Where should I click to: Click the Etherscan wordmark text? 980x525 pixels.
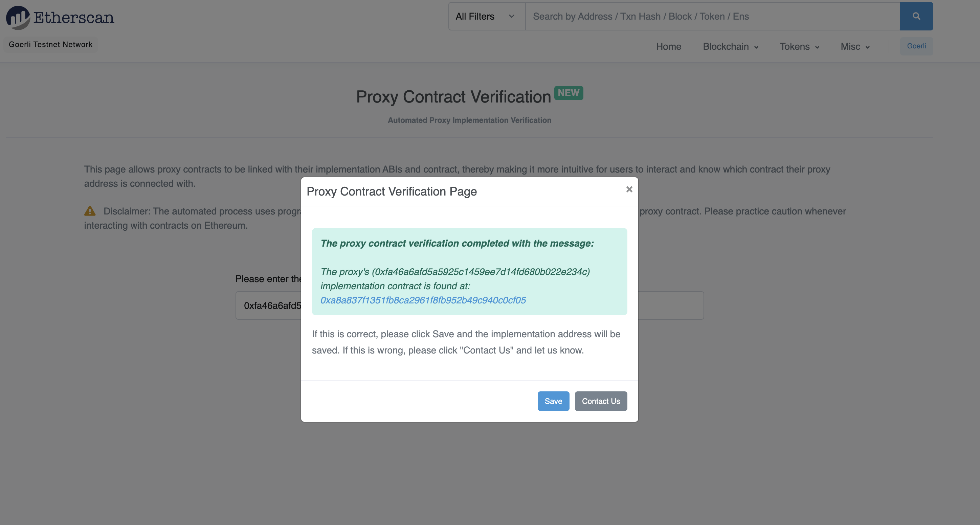(x=74, y=18)
